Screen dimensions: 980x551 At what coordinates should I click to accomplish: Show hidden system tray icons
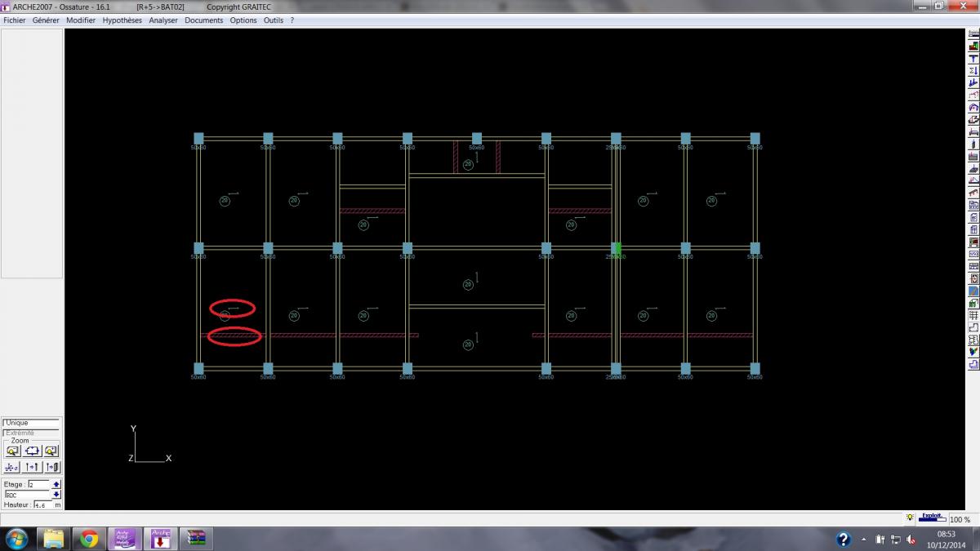click(x=864, y=540)
